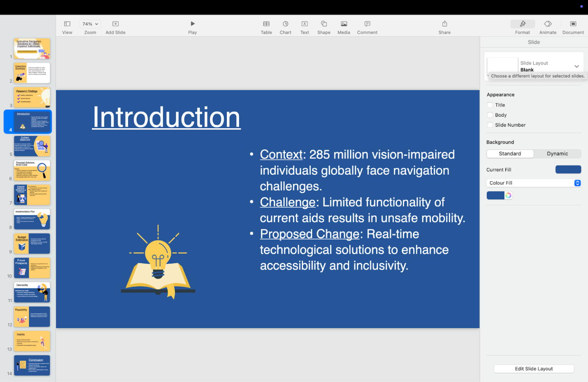This screenshot has height=382, width=588.
Task: Open the Media browser
Action: (x=343, y=27)
